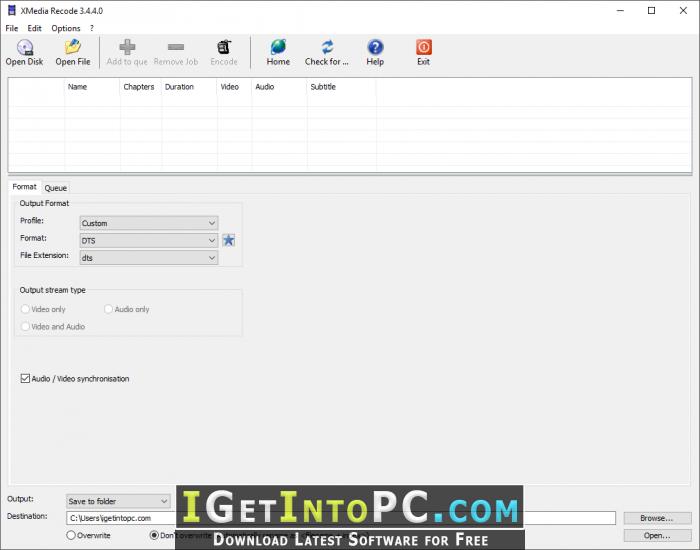The height and width of the screenshot is (550, 700).
Task: Click the Open File folder icon
Action: click(73, 47)
